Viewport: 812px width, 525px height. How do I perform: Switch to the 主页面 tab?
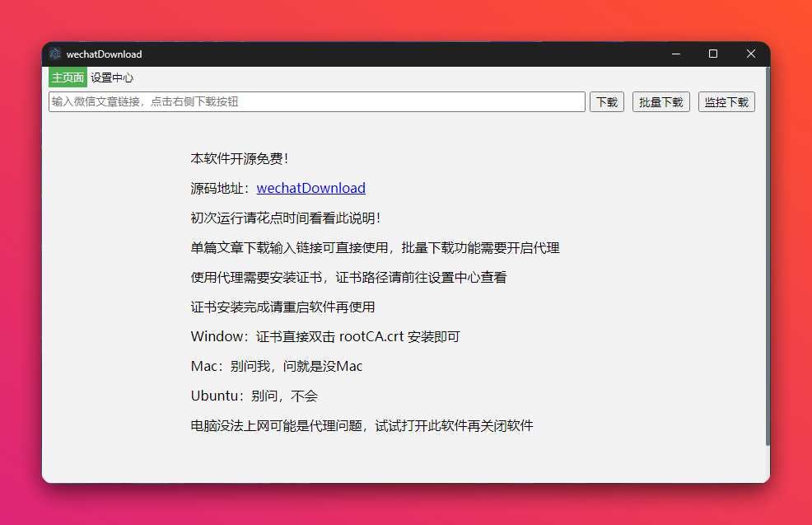coord(68,77)
